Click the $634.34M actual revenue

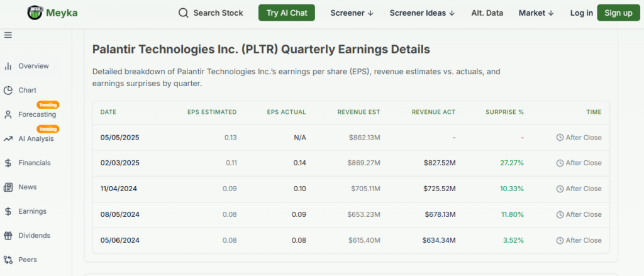pos(439,240)
